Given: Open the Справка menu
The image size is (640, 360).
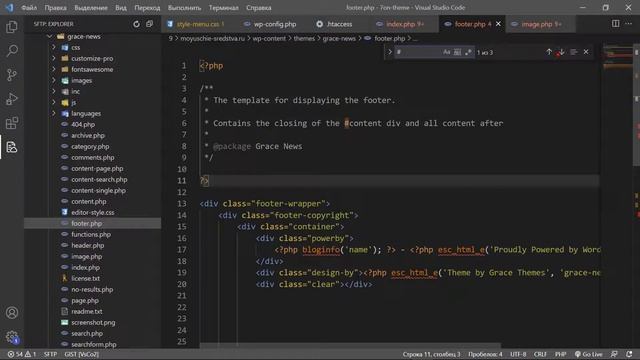Looking at the screenshot, I should point(258,8).
